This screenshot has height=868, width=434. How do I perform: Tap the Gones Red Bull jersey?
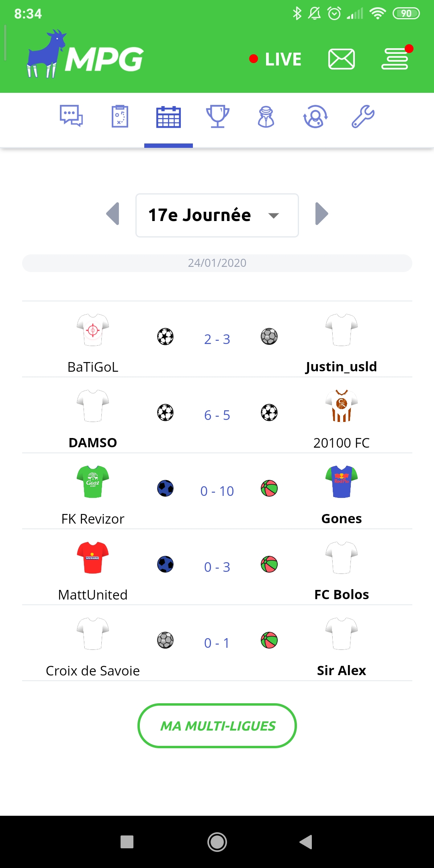tap(342, 481)
